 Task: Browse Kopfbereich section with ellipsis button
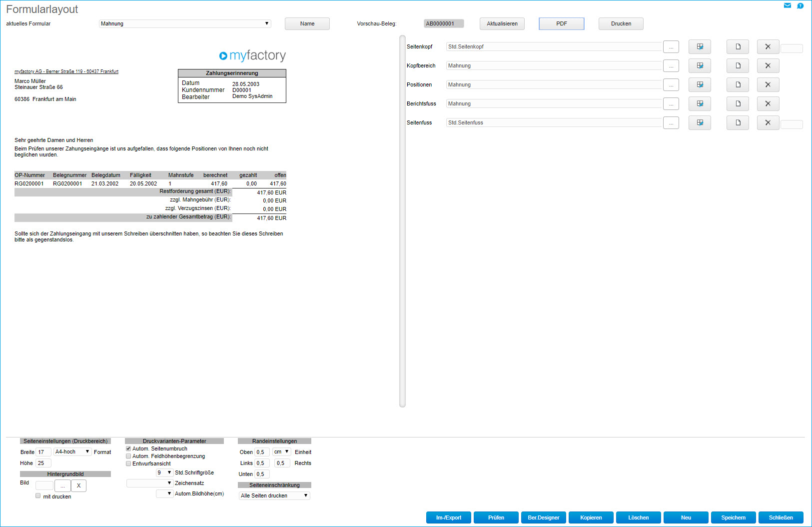click(671, 66)
